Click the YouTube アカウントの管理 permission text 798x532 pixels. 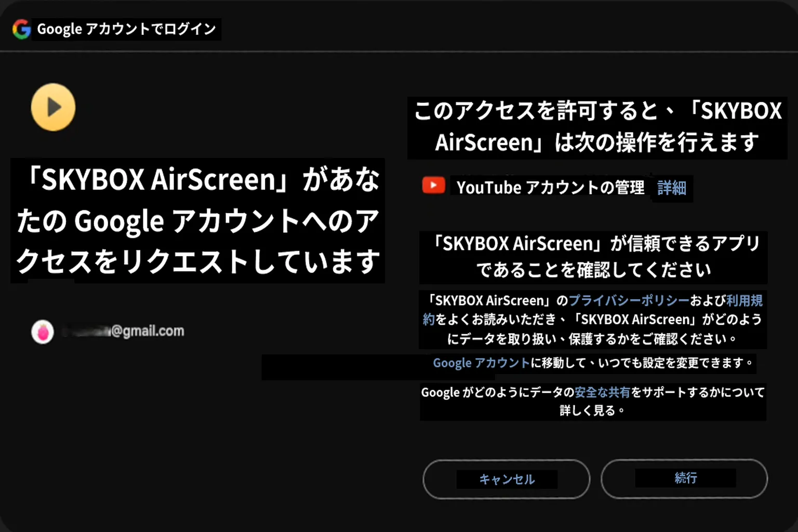pyautogui.click(x=550, y=188)
